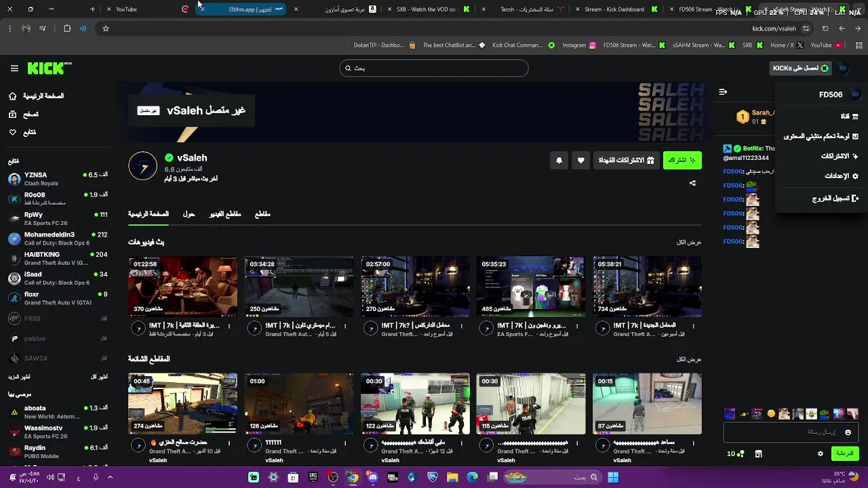
Task: Click عرض الكل link for بث فيديوهات section
Action: pos(689,242)
